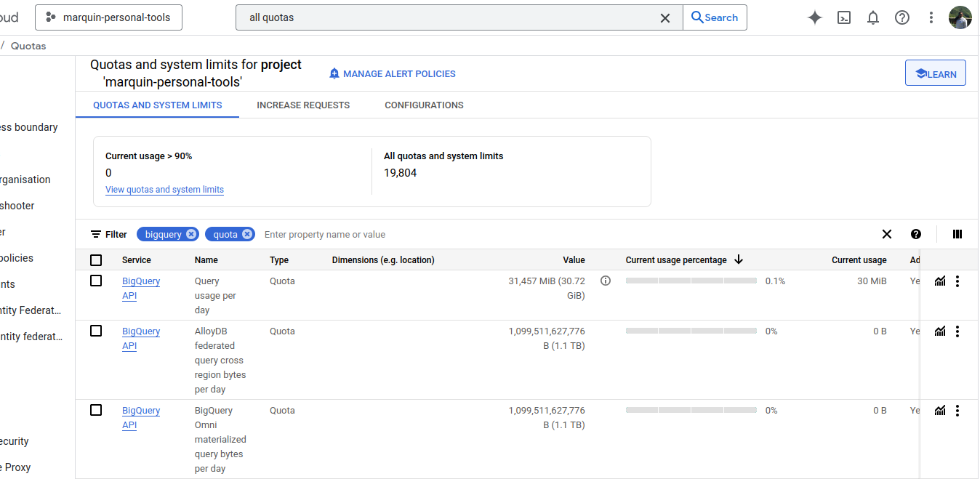Viewport: 980px width, 479px height.
Task: Show usage chart for Query usage per day
Action: pos(940,281)
